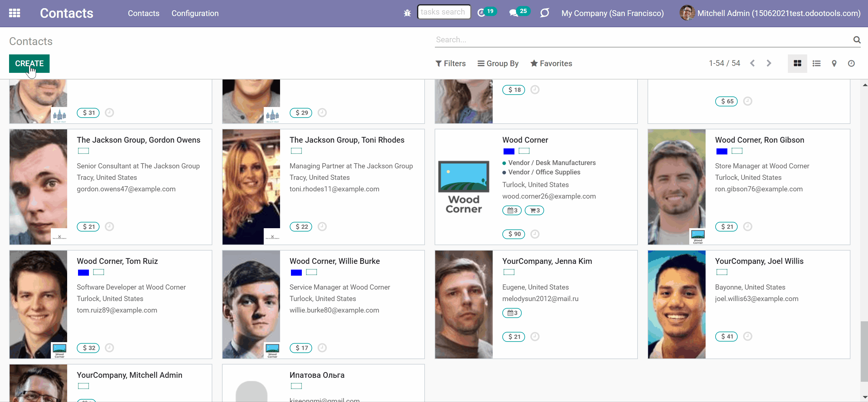Click the Contacts app title
The image size is (868, 402).
(x=66, y=13)
